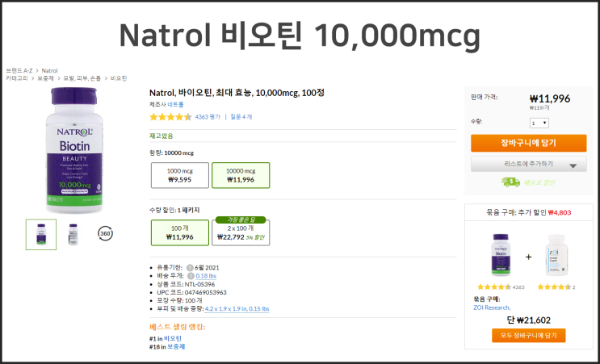Open the 360-degree product view icon
The width and height of the screenshot is (600, 364).
pyautogui.click(x=105, y=234)
